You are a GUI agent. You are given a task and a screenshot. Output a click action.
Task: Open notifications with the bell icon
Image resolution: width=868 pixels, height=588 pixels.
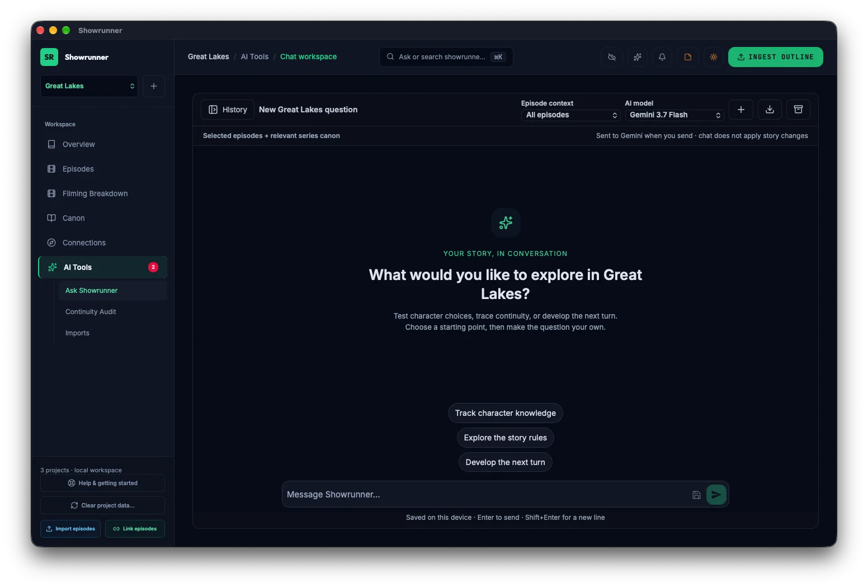(x=662, y=57)
